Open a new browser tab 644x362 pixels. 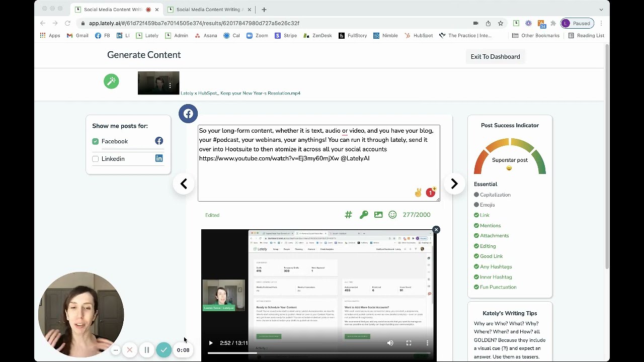coord(264,9)
